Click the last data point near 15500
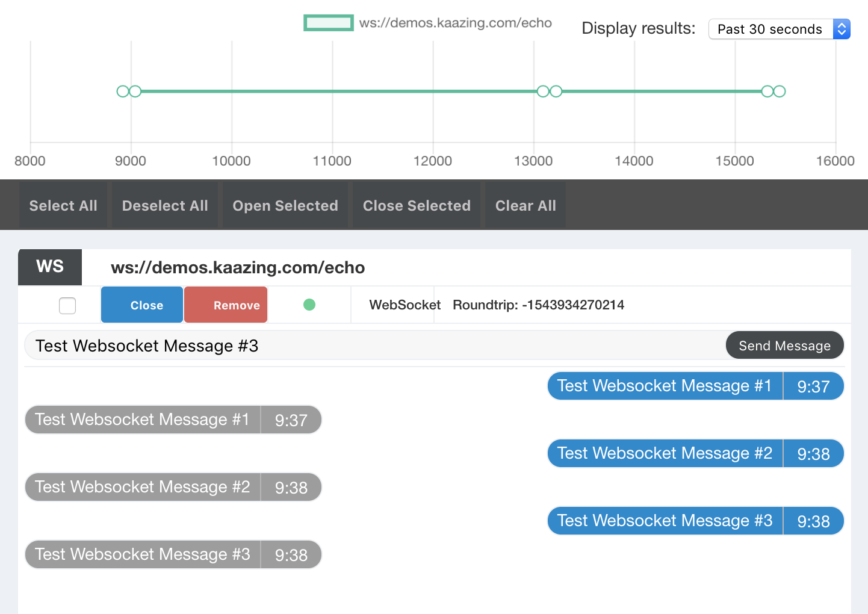Viewport: 868px width, 614px height. pos(780,91)
